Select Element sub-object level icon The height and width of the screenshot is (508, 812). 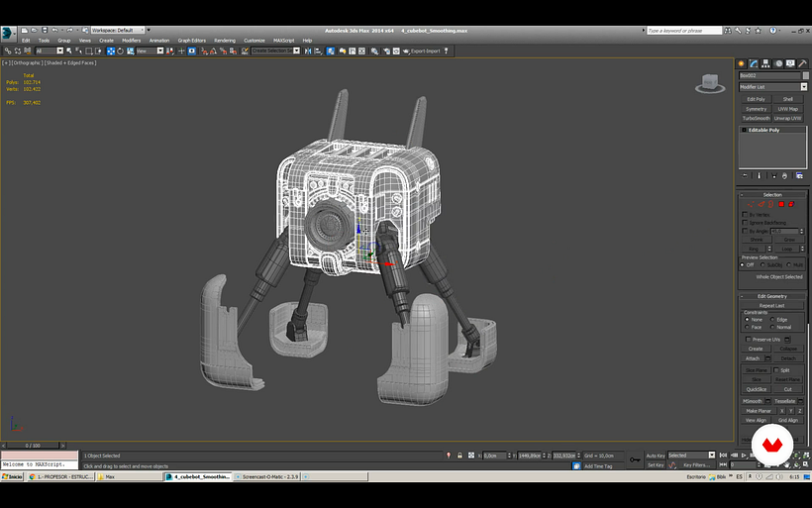pyautogui.click(x=791, y=204)
